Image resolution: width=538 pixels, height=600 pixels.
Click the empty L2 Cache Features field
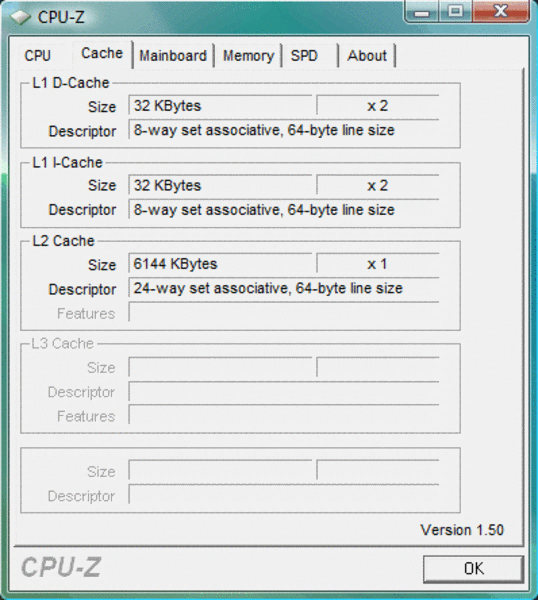(284, 313)
